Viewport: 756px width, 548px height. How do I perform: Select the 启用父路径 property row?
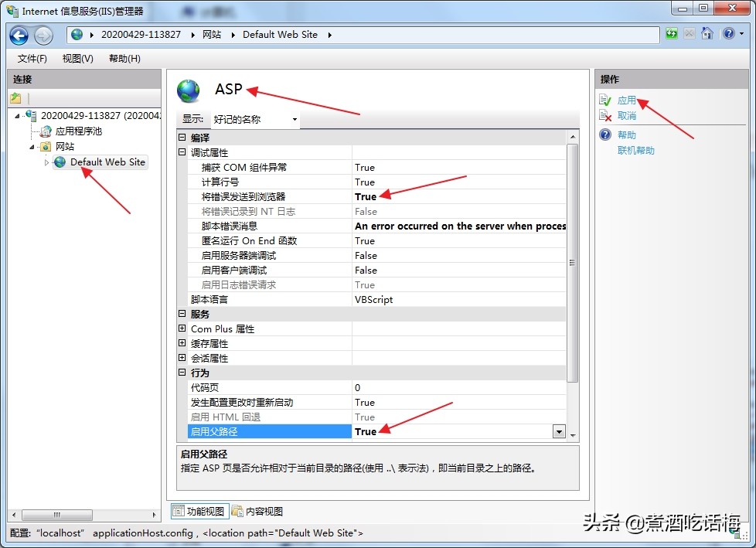coord(376,432)
